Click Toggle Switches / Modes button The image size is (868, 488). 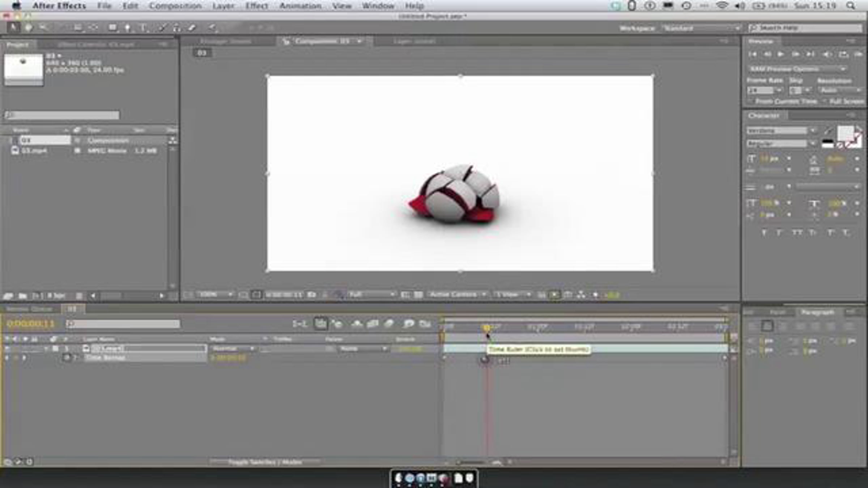(x=265, y=462)
